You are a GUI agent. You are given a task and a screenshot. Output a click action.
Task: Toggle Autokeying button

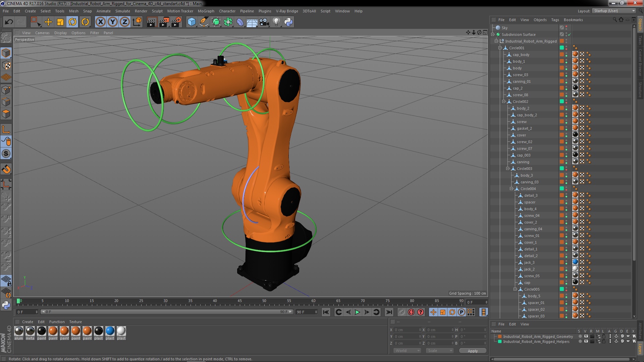coord(411,312)
